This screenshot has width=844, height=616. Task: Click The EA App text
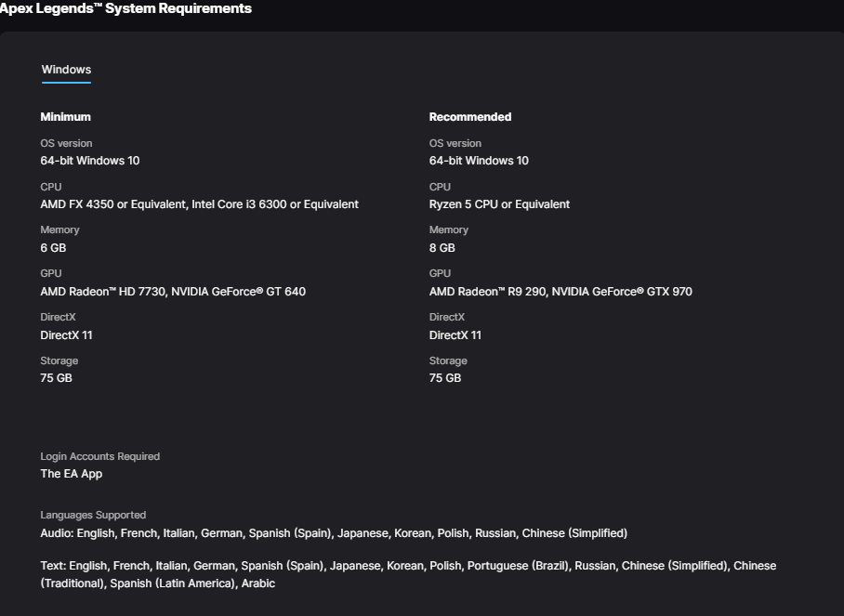point(72,474)
